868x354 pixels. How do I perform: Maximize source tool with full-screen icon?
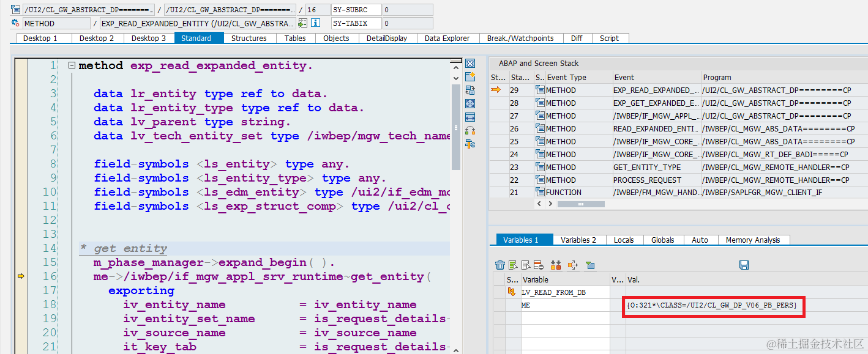pos(470,104)
